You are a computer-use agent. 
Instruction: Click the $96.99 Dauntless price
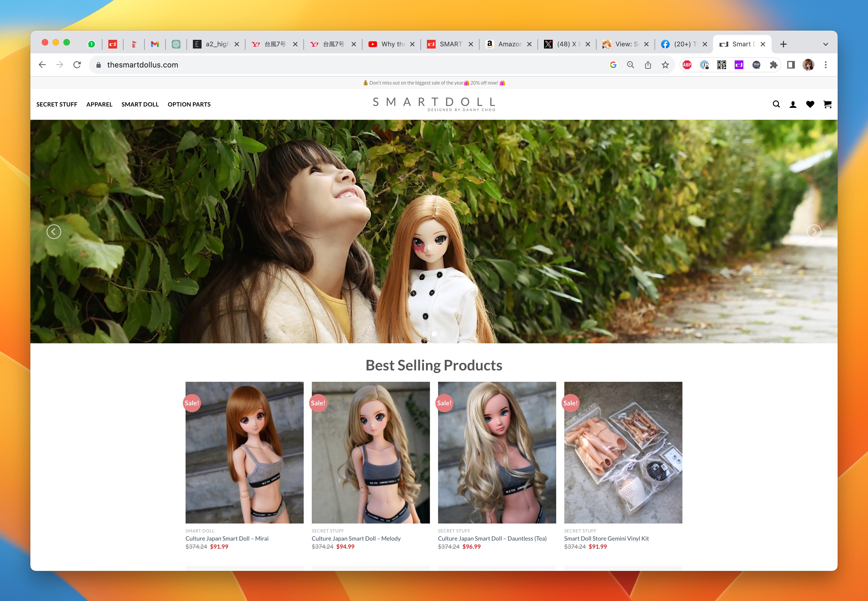[x=472, y=546]
